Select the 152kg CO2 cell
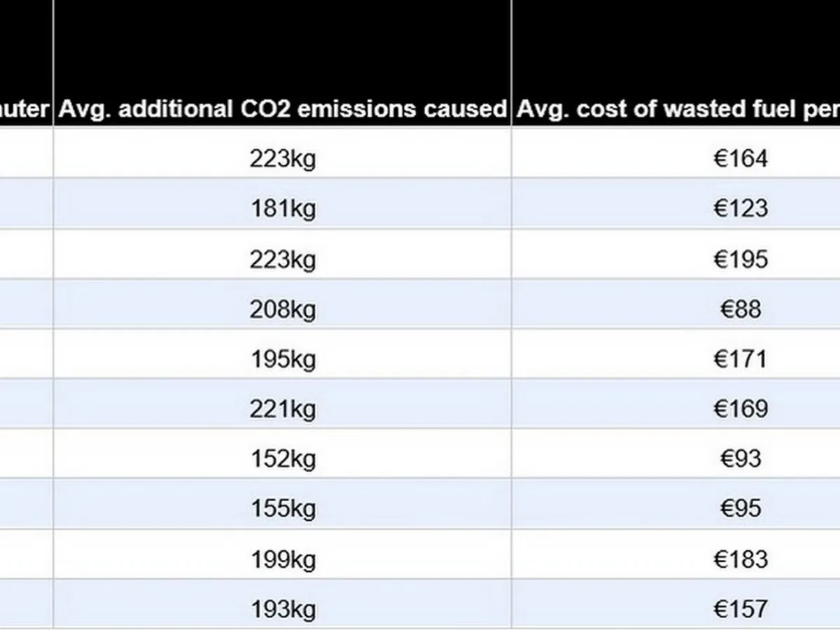840x630 pixels. (283, 458)
